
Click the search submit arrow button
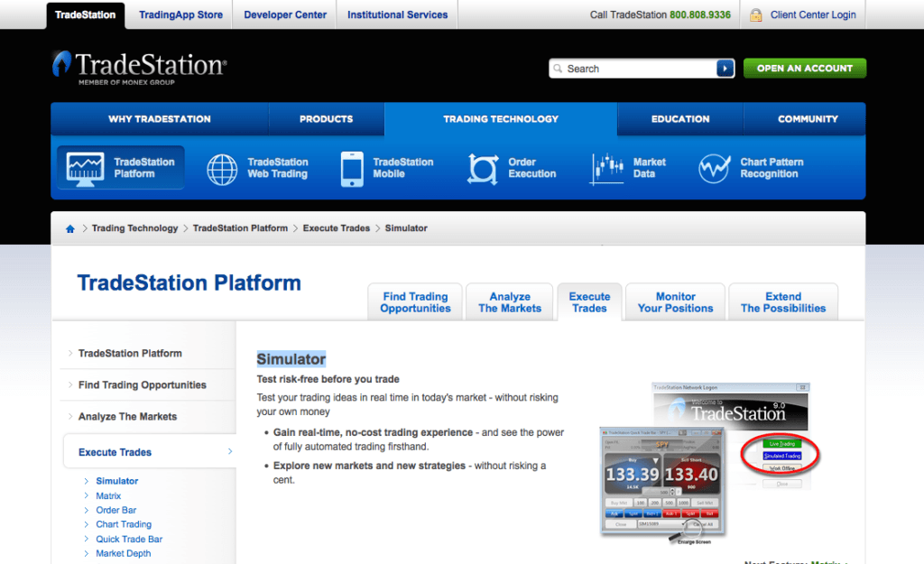725,69
